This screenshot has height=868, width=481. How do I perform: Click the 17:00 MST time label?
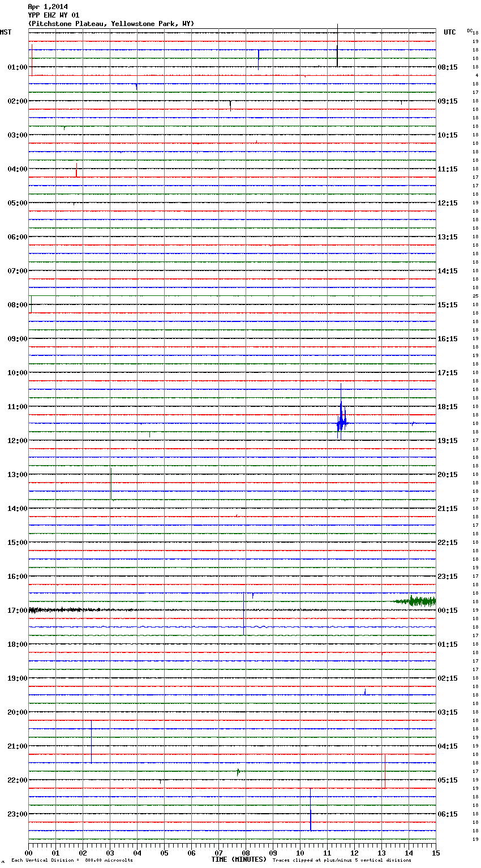[x=18, y=610]
